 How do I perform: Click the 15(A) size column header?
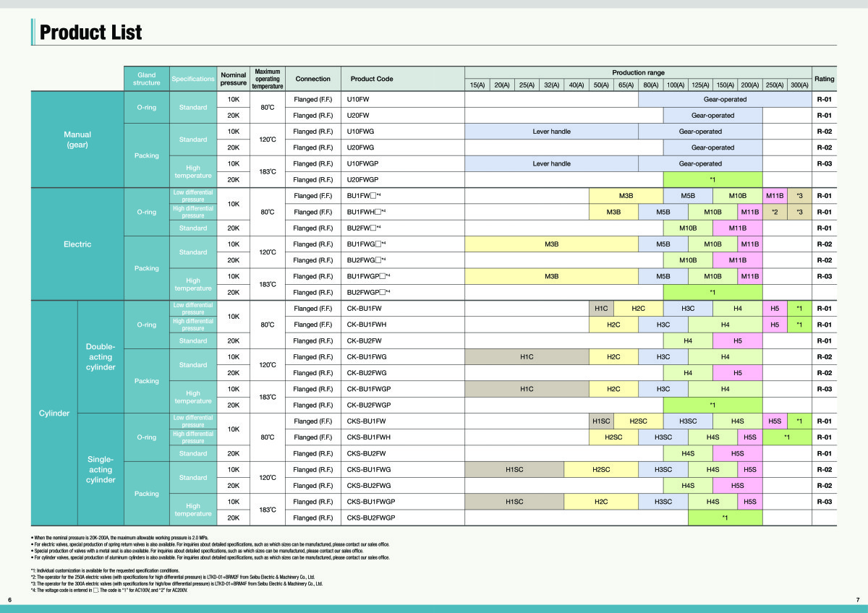click(x=477, y=85)
